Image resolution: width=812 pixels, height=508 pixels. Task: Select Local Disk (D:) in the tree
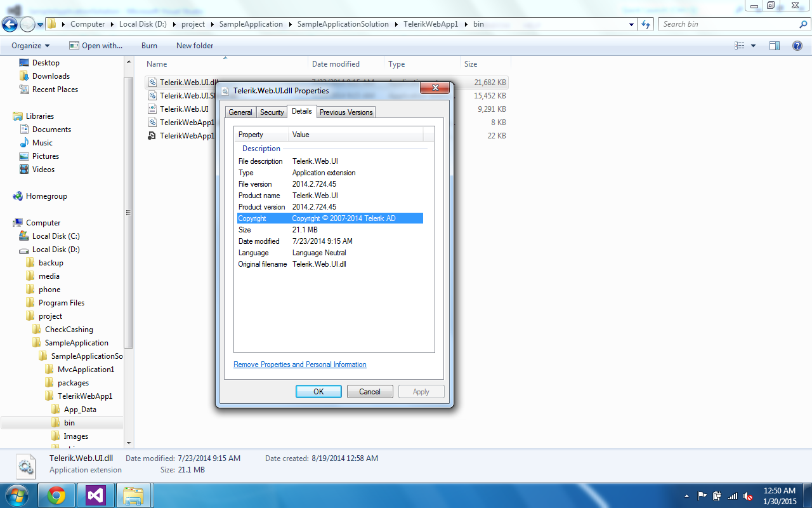tap(56, 250)
